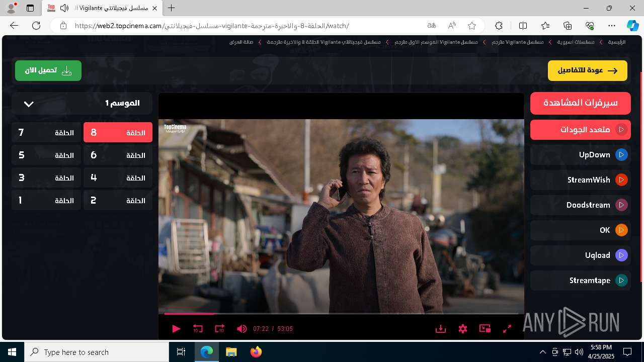The height and width of the screenshot is (362, 644).
Task: Start Read aloud from address bar
Action: (452, 26)
